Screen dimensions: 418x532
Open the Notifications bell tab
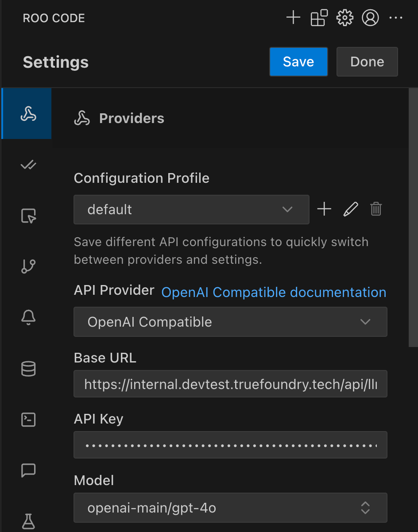(x=28, y=317)
